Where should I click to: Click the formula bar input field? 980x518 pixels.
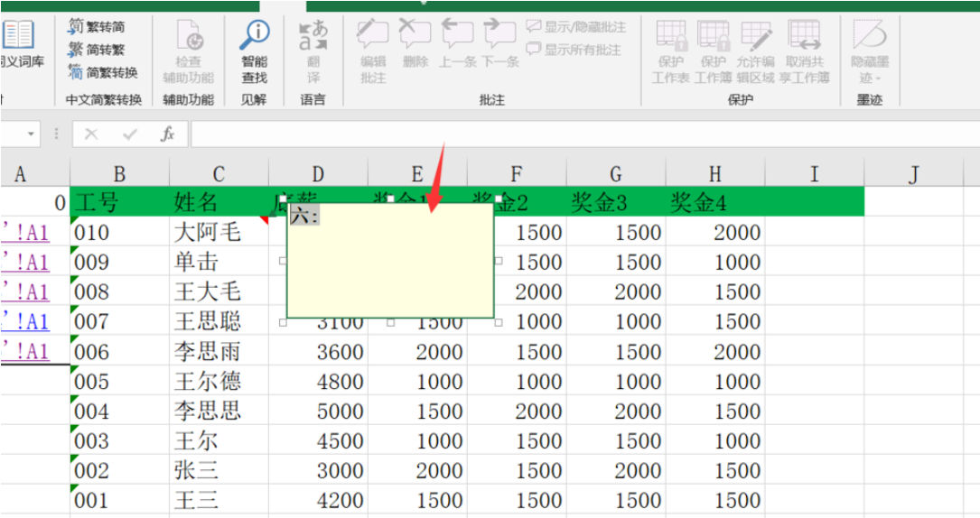pos(578,134)
